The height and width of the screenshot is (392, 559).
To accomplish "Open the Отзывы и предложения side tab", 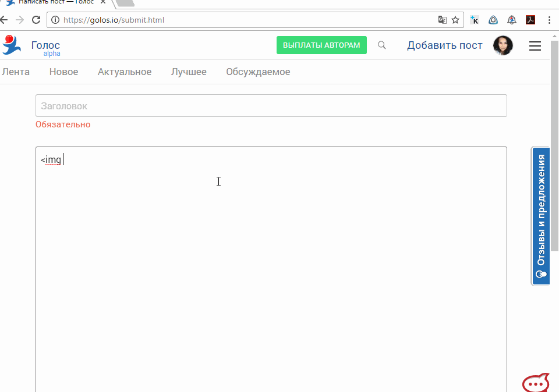I will 541,216.
